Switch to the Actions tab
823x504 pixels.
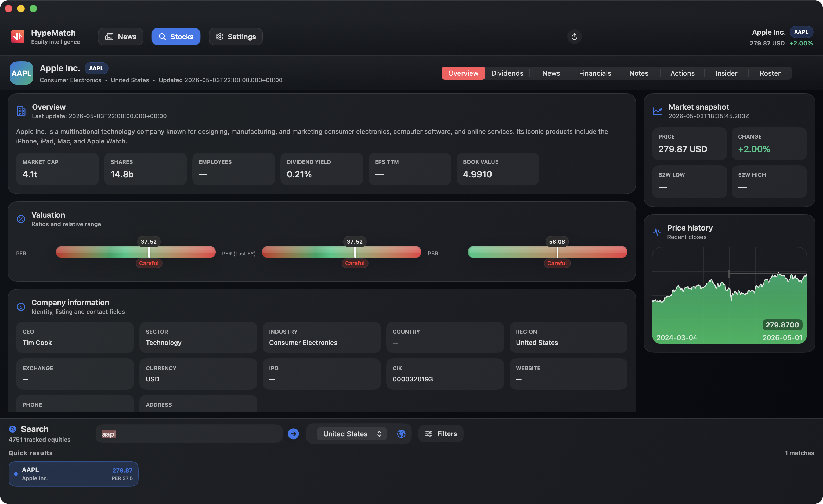click(x=682, y=73)
